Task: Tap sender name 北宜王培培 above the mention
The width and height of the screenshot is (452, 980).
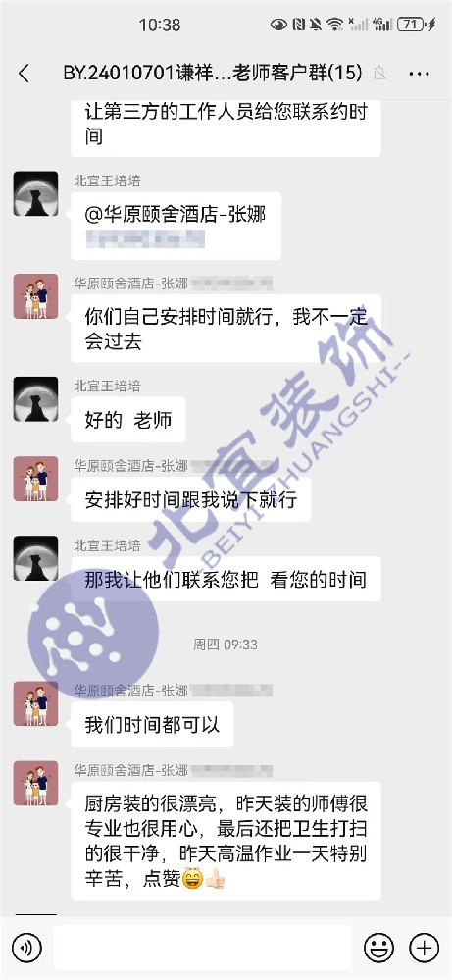Action: point(108,181)
